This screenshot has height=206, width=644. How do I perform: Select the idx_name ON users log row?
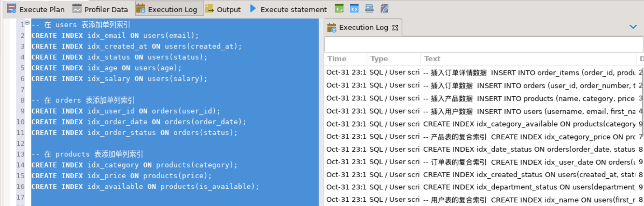coord(484,200)
